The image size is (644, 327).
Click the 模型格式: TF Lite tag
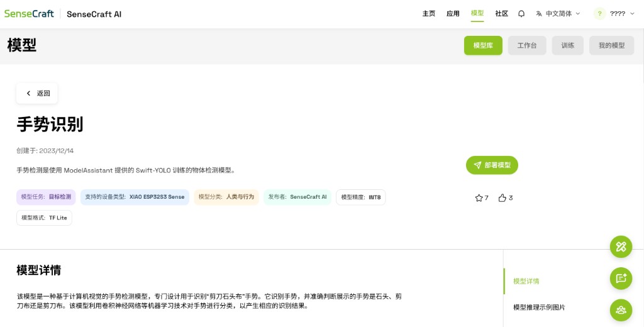45,218
